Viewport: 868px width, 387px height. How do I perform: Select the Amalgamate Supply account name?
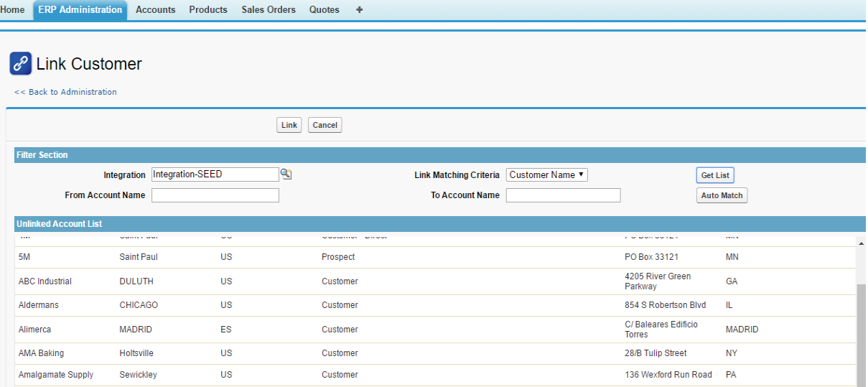[x=56, y=375]
